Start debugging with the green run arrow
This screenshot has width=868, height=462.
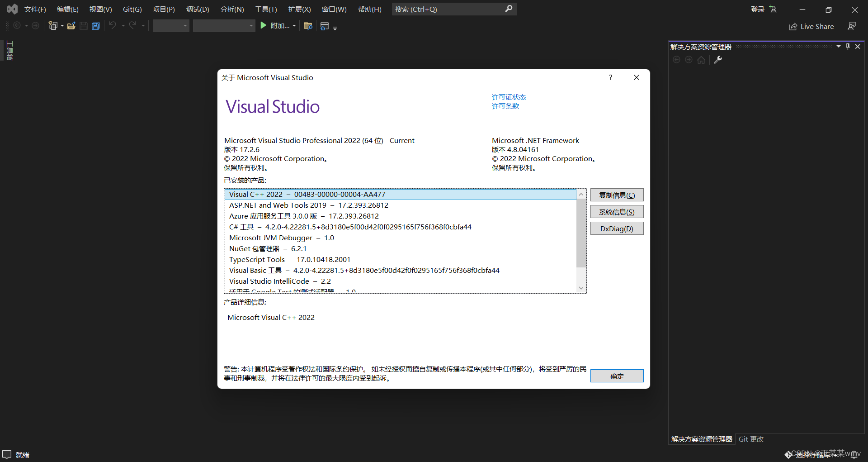pos(264,25)
